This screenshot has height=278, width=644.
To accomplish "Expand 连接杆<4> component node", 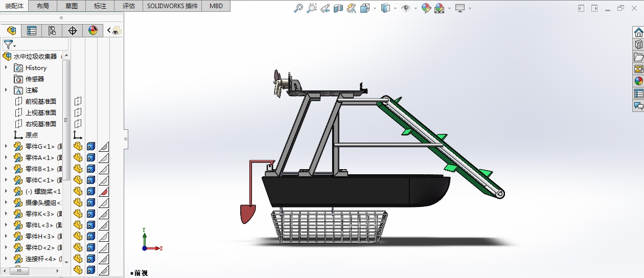I will tap(6, 259).
